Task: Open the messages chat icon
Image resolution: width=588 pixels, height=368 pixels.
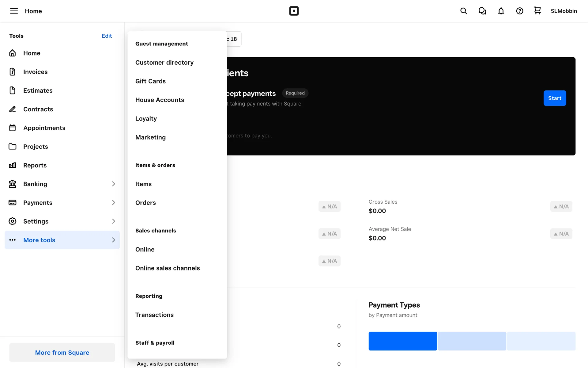Action: click(x=482, y=11)
